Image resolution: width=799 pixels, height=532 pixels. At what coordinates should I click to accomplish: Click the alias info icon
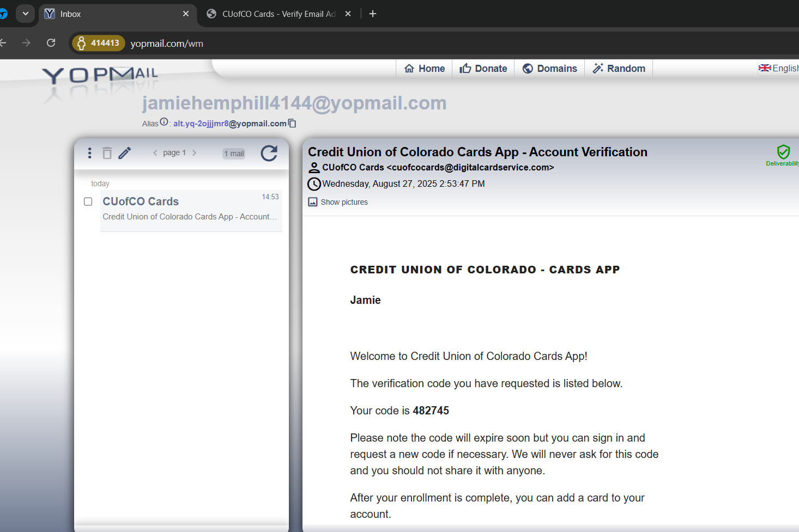[x=164, y=123]
